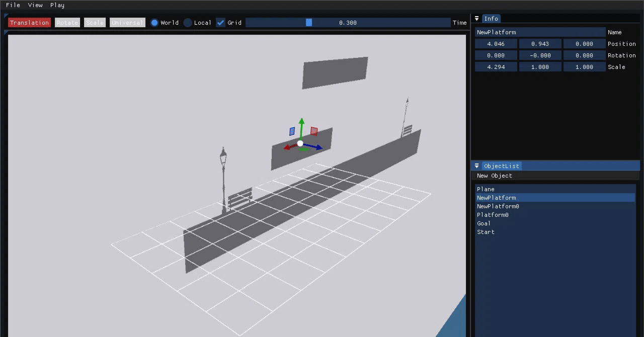This screenshot has width=644, height=337.
Task: Toggle the Grid checkbox
Action: pyautogui.click(x=220, y=22)
